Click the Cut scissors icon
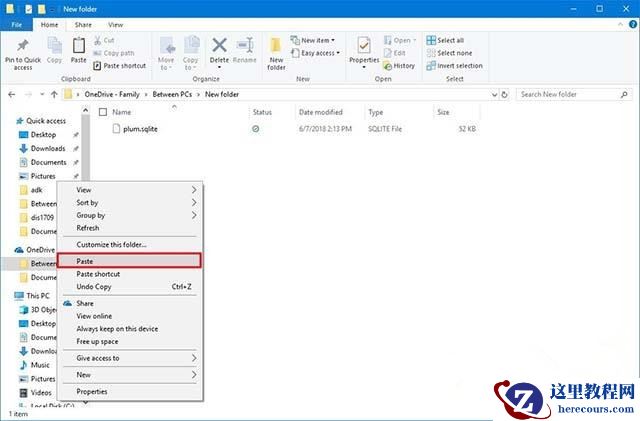The width and height of the screenshot is (640, 421). (x=98, y=40)
